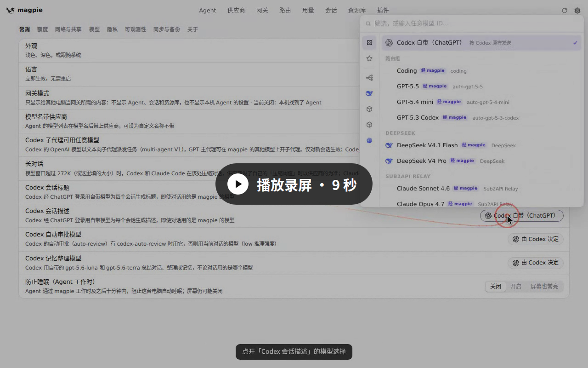Select the blue round icon at the bottom of the picker sidebar
The image size is (588, 368).
point(369,140)
